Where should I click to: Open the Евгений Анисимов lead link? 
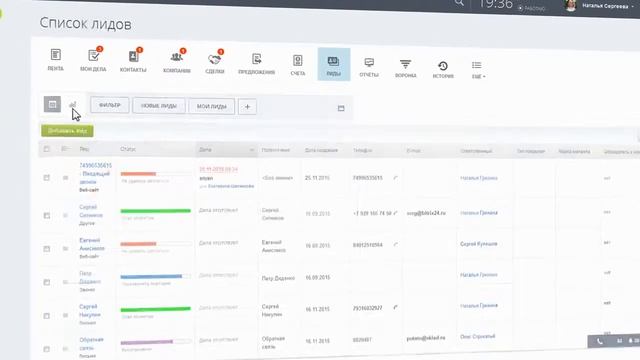pos(92,244)
